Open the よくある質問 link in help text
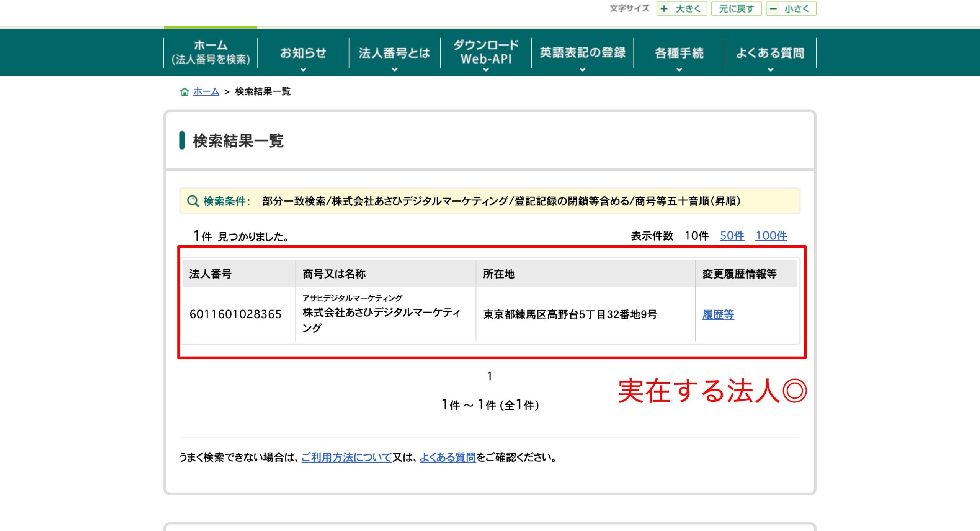The height and width of the screenshot is (531, 980). (x=448, y=457)
